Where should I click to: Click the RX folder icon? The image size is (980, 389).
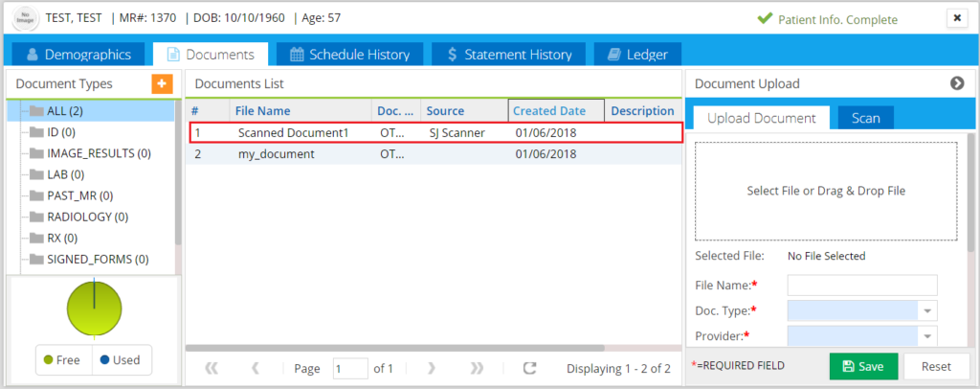click(x=36, y=239)
